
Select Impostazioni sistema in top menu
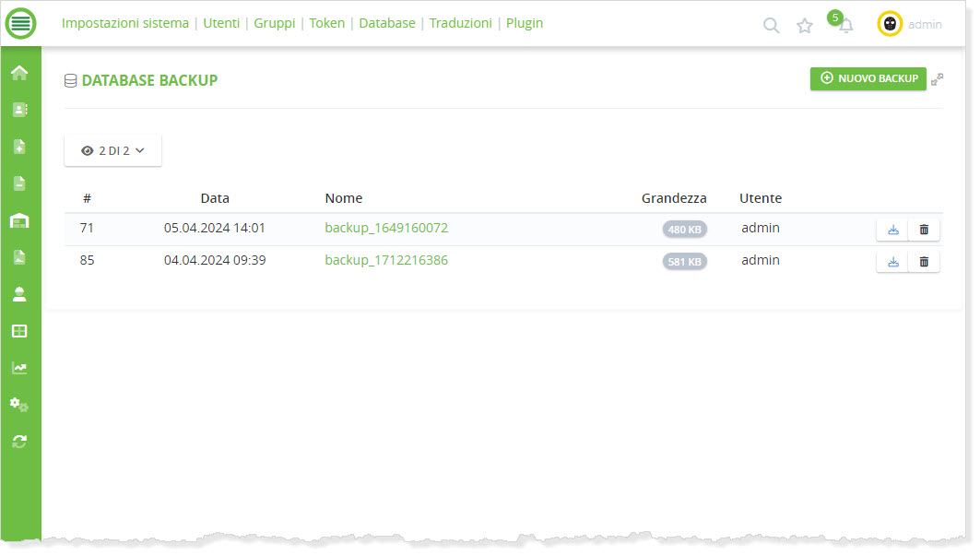click(125, 23)
